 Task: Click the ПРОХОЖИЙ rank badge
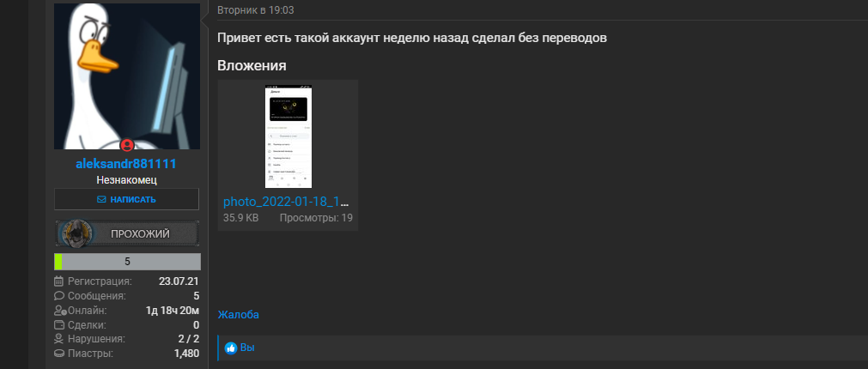click(x=127, y=233)
